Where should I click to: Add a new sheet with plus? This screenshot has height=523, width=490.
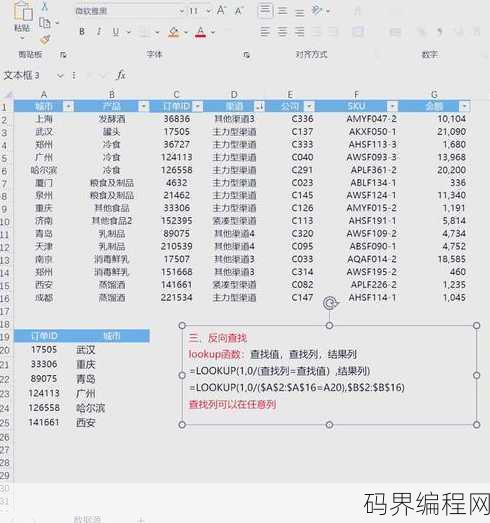point(141,519)
